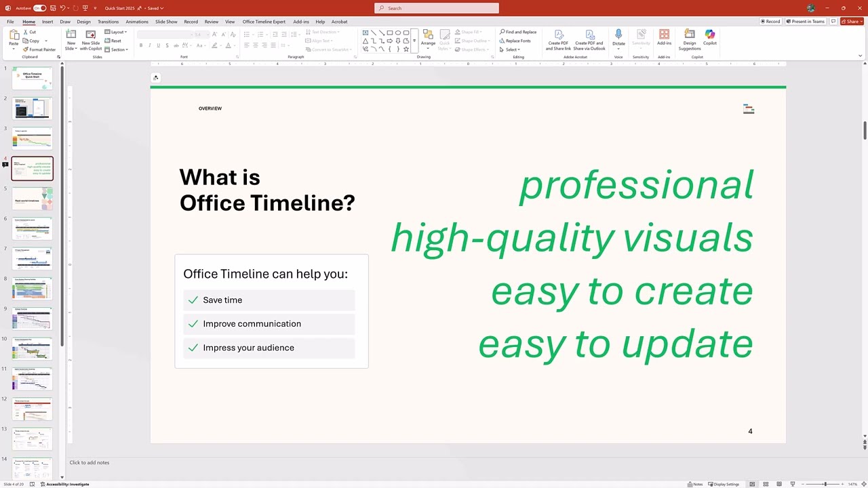Click the Record button
Image resolution: width=868 pixels, height=488 pixels.
point(770,21)
